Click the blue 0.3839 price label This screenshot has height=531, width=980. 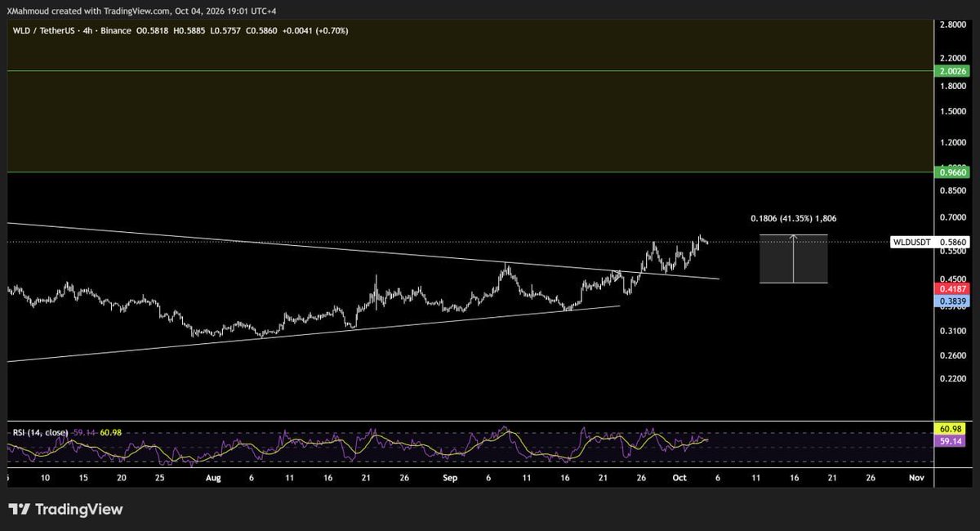(x=951, y=301)
